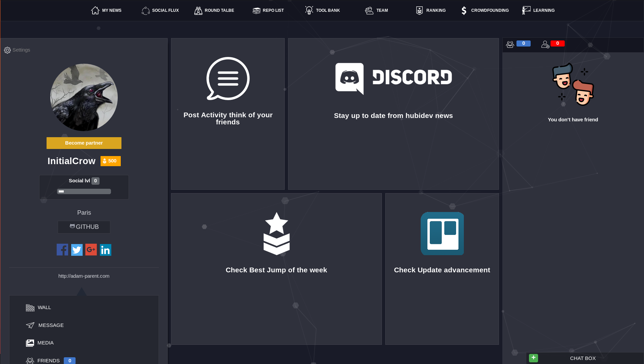Viewport: 644px width, 364px height.
Task: Go to SOCIAL FLUX menu
Action: point(165,10)
